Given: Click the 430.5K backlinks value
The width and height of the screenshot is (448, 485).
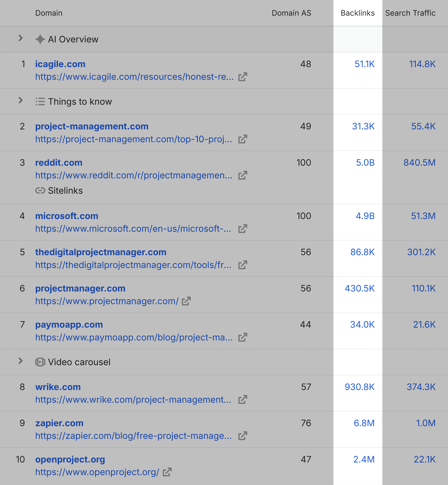Looking at the screenshot, I should [x=360, y=288].
